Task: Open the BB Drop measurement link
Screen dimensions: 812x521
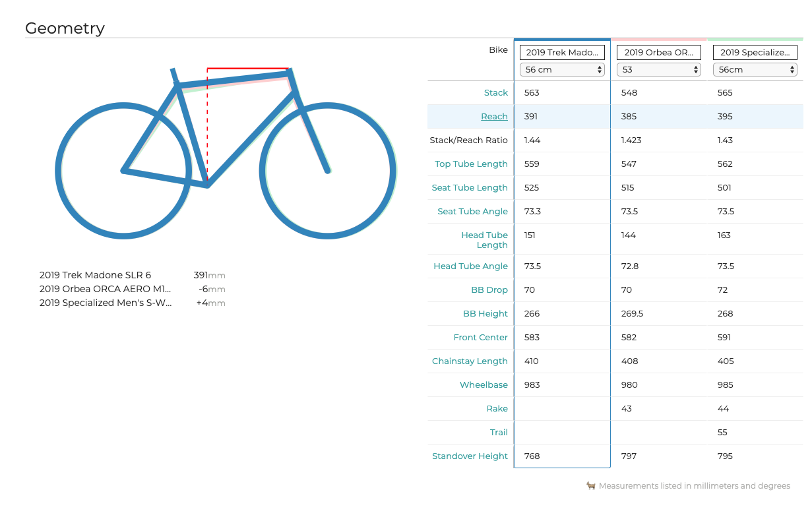Action: pos(490,290)
